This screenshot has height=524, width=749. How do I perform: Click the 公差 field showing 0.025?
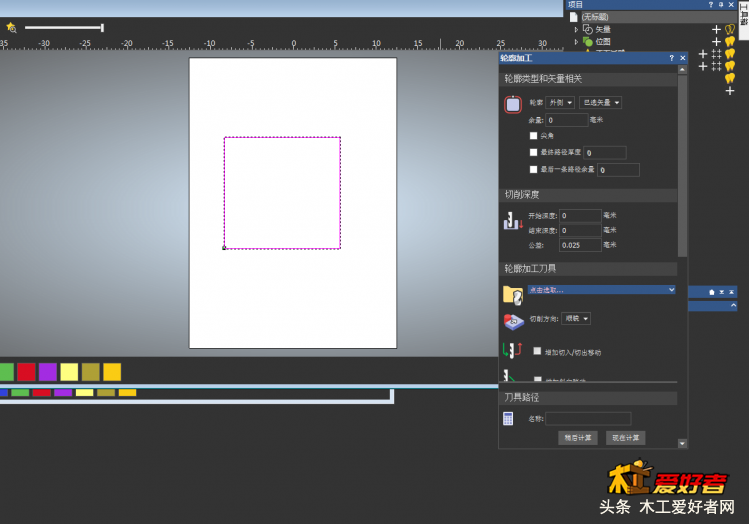(x=580, y=245)
